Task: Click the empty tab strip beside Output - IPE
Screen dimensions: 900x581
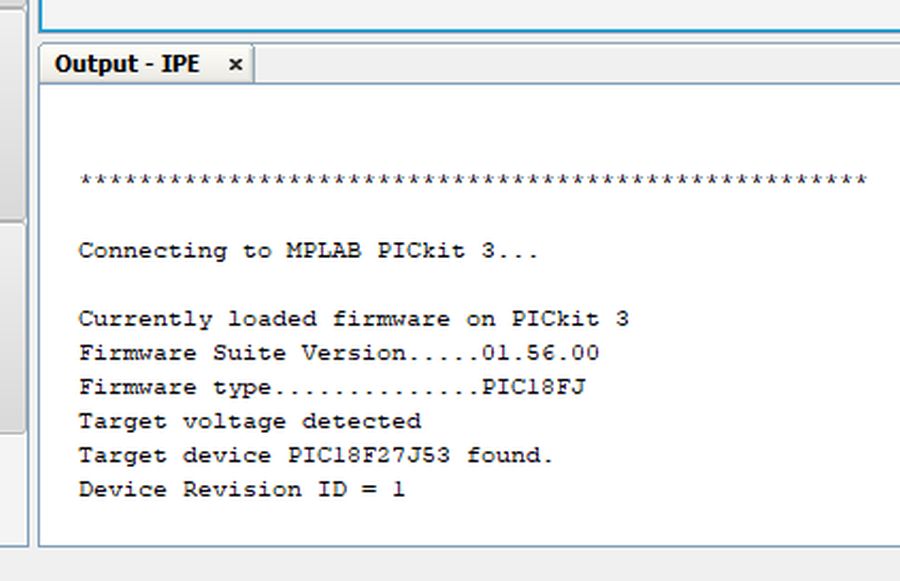Action: coord(577,64)
